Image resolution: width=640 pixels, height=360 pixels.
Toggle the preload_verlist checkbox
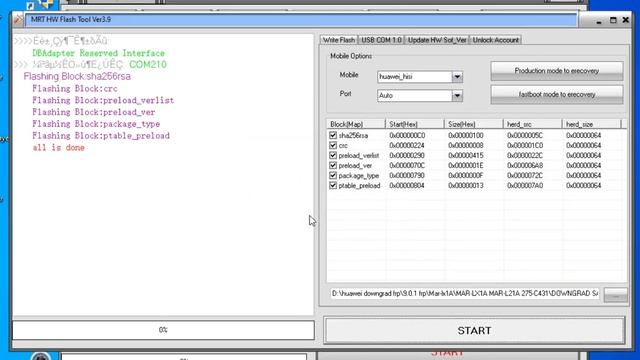point(333,155)
